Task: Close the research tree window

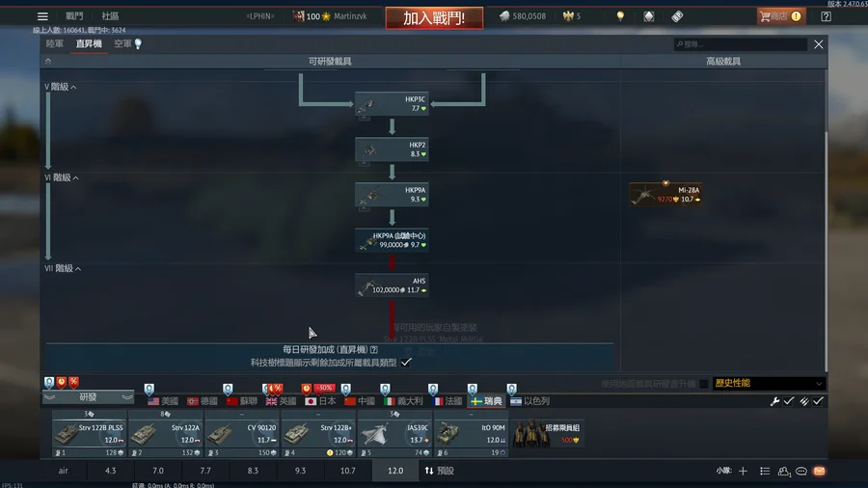Action: (x=818, y=44)
